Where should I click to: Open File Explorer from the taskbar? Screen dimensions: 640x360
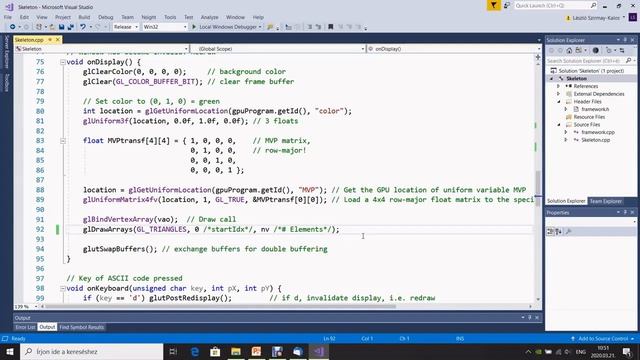click(236, 351)
